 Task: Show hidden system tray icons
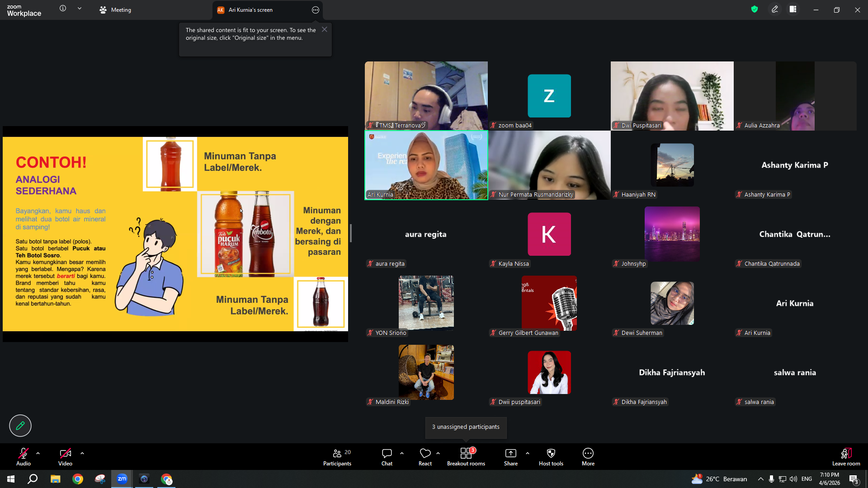[x=761, y=479]
